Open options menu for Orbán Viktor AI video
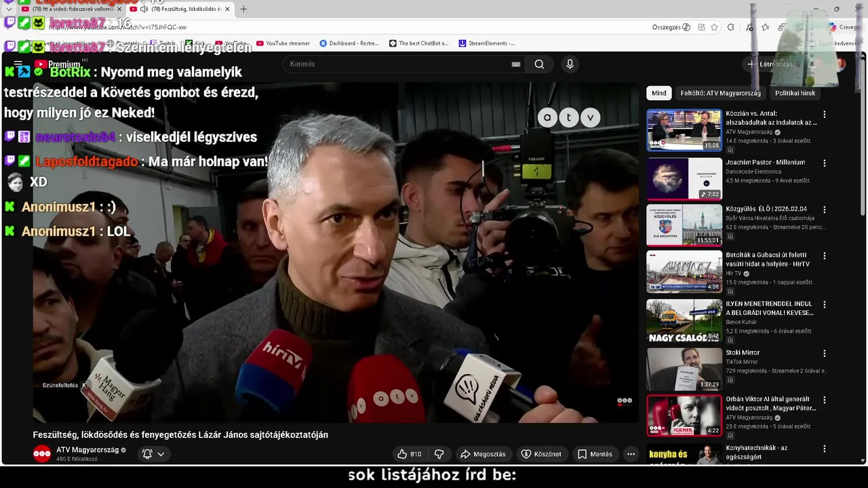This screenshot has width=868, height=488. pyautogui.click(x=825, y=400)
